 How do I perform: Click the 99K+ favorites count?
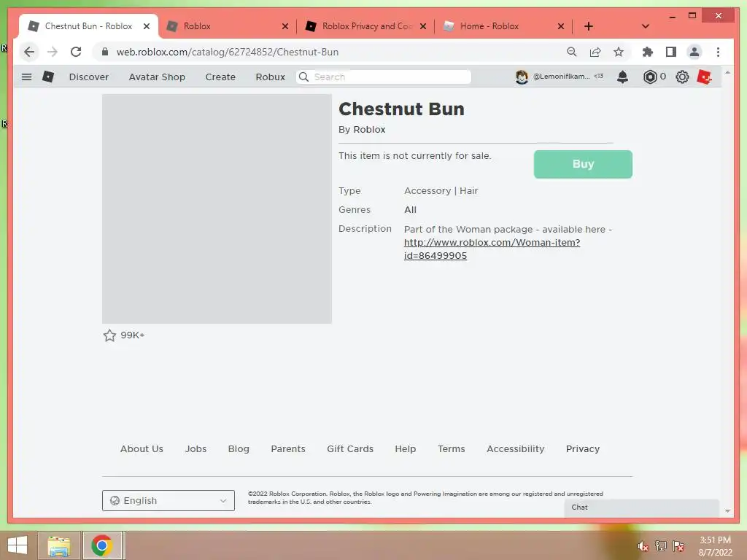[133, 335]
